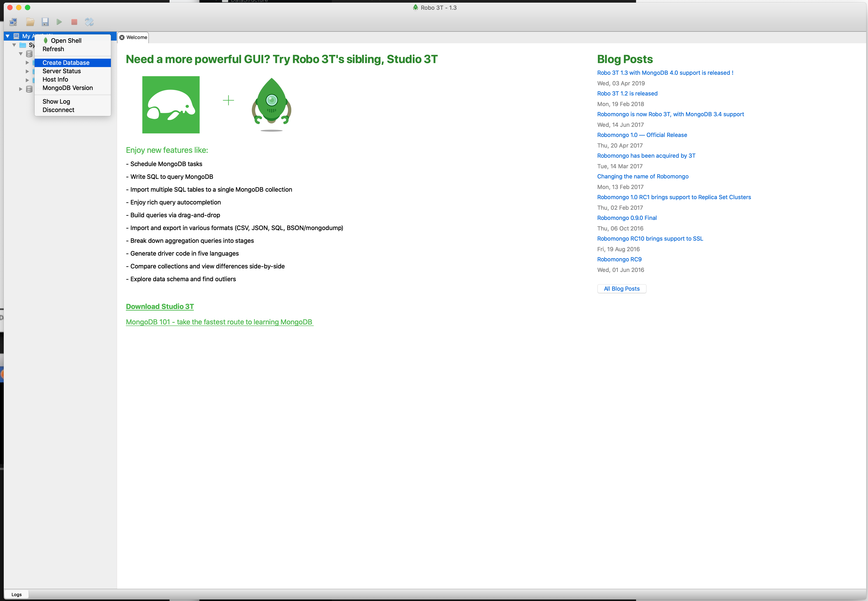This screenshot has height=601, width=868.
Task: Select Create Database in context menu
Action: pyautogui.click(x=66, y=62)
